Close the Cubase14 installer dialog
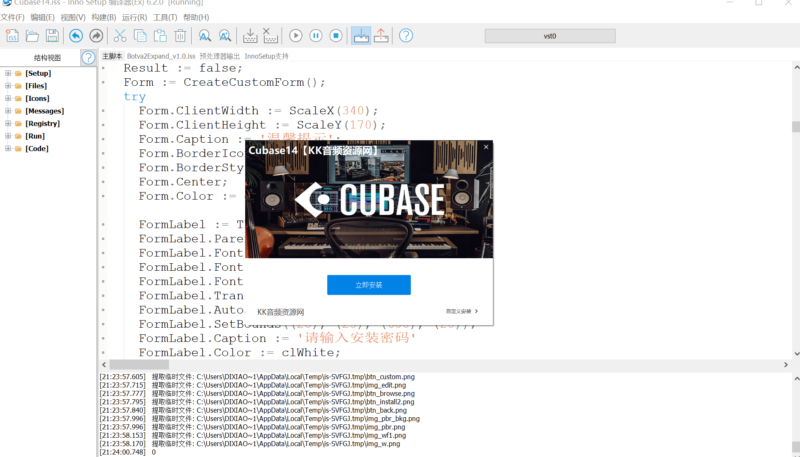 (486, 147)
